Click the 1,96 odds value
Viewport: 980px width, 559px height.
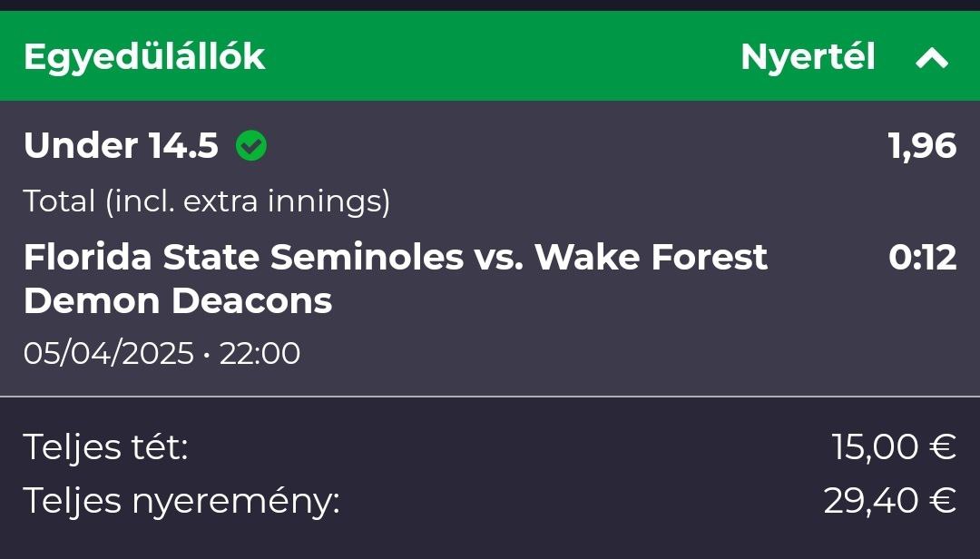pos(922,146)
